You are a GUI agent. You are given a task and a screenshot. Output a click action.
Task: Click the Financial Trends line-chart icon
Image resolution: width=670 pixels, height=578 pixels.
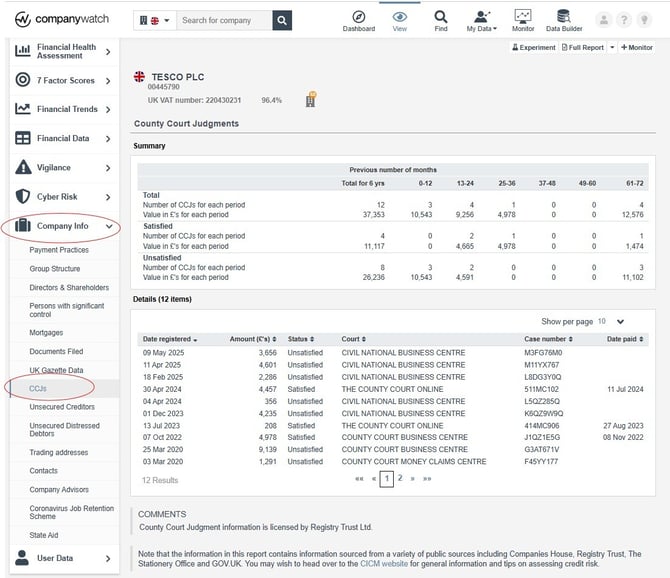tap(23, 109)
